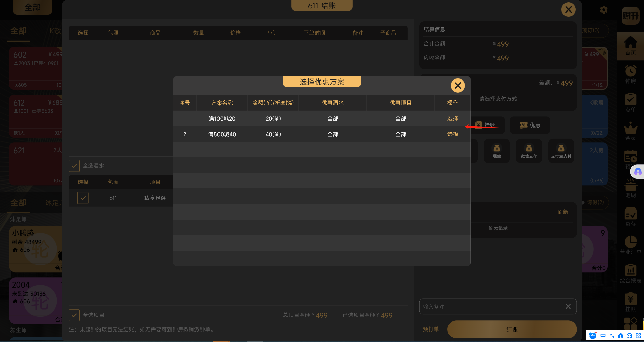Viewport: 644px width, 342px height.
Task: Click the 财升 logo icon
Action: click(630, 16)
